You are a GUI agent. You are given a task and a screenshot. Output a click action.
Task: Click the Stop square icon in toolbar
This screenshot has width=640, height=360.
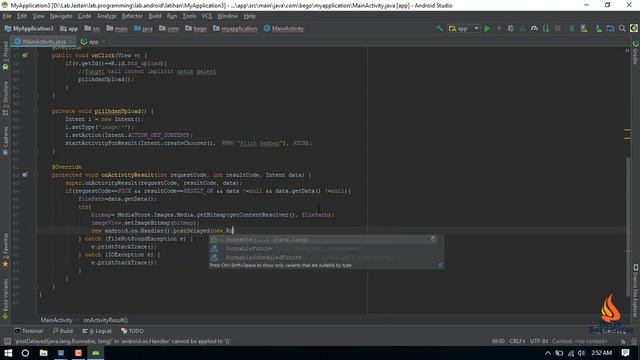pos(558,29)
